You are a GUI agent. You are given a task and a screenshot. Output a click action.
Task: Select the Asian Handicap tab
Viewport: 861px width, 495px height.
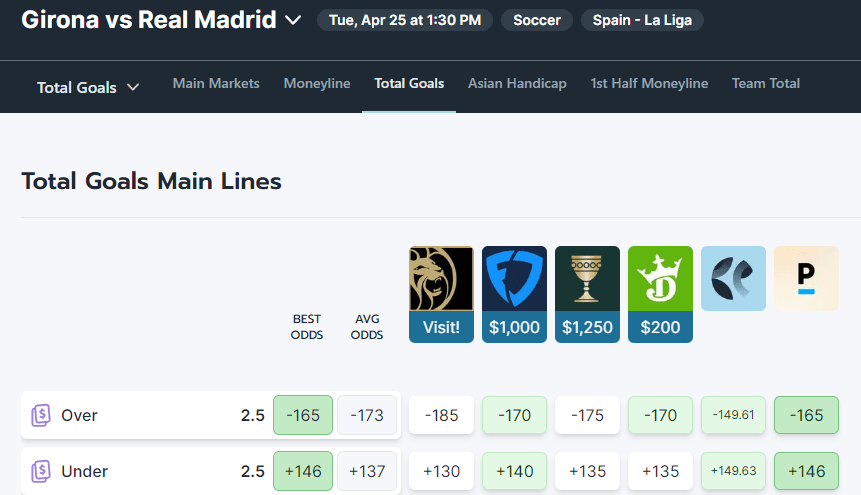tap(517, 84)
